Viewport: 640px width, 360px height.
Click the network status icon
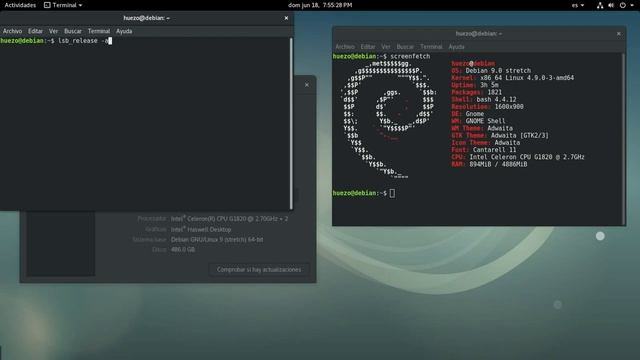(600, 5)
